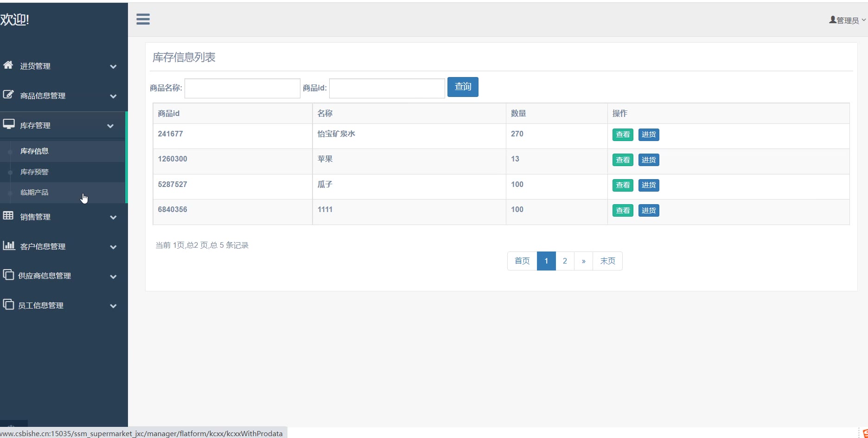Click the 瓜子 name cell

click(x=409, y=187)
